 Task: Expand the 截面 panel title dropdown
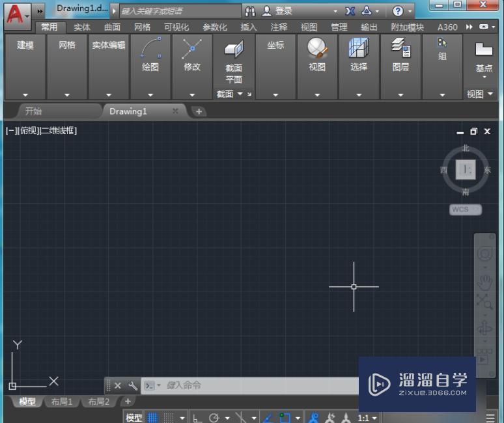[240, 94]
